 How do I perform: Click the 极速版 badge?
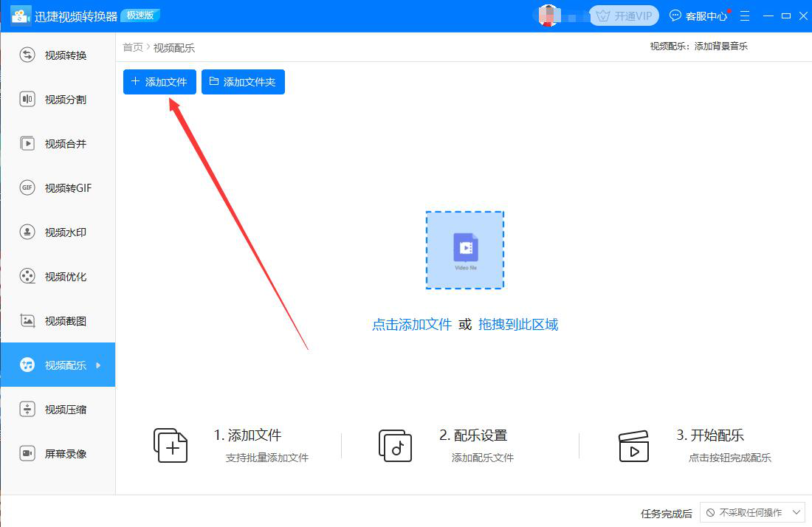click(x=140, y=15)
